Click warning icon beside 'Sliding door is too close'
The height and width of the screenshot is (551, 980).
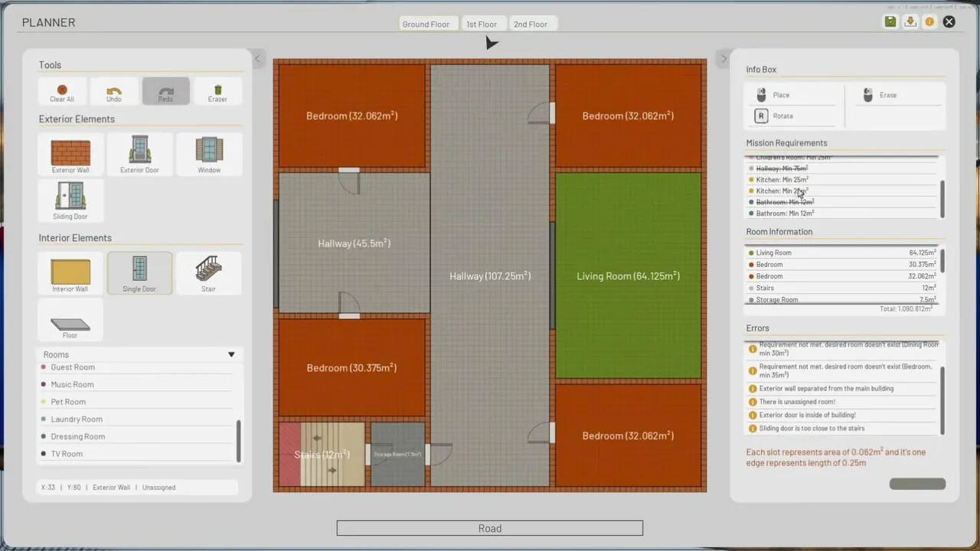pos(753,429)
